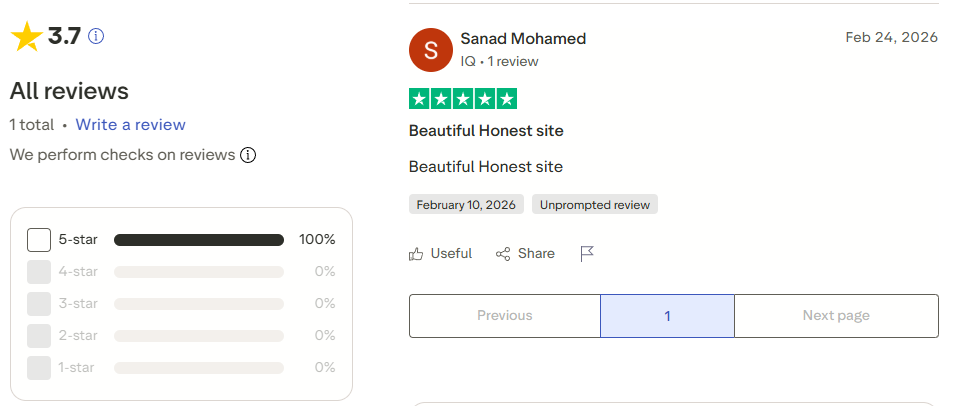The image size is (956, 406).
Task: Click the info icon beside 3.7 rating
Action: pos(96,37)
